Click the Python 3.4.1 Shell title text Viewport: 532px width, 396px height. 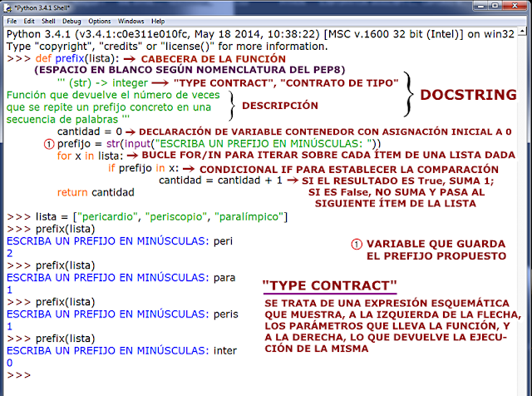[42, 7]
